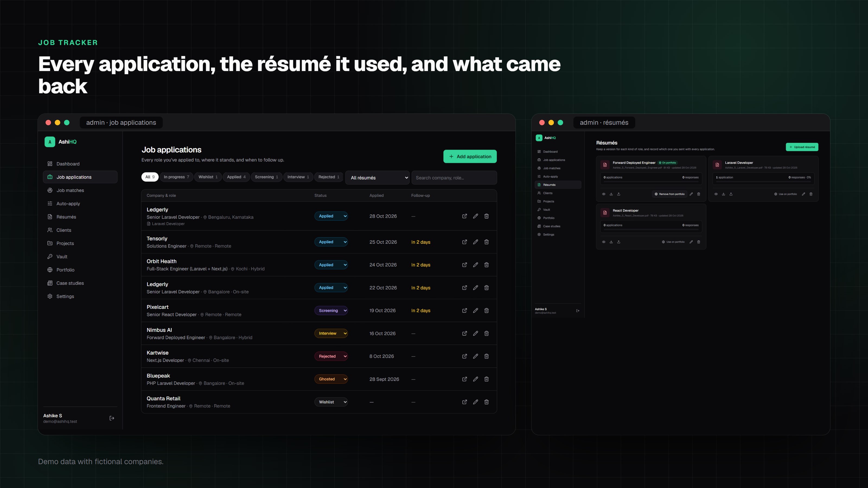868x488 pixels.
Task: Click the Upload résumé button
Action: tap(802, 147)
